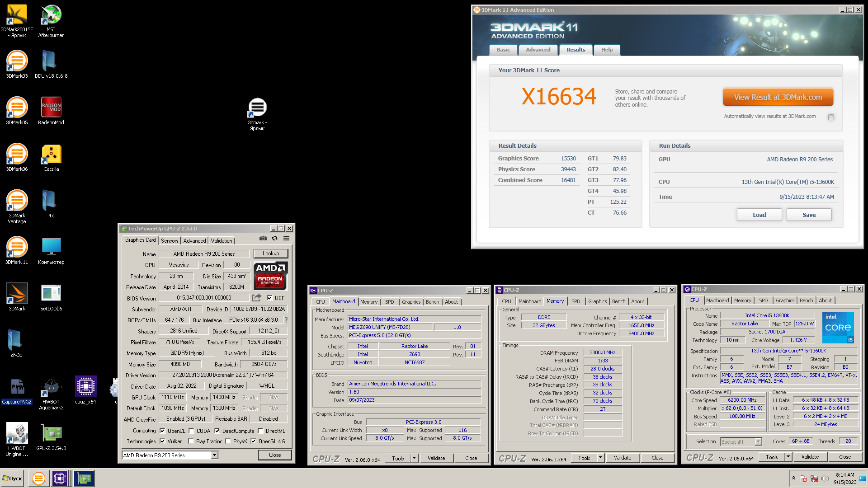Select the GPU-Z.2.54.0 desktop icon
868x488 pixels.
(51, 436)
